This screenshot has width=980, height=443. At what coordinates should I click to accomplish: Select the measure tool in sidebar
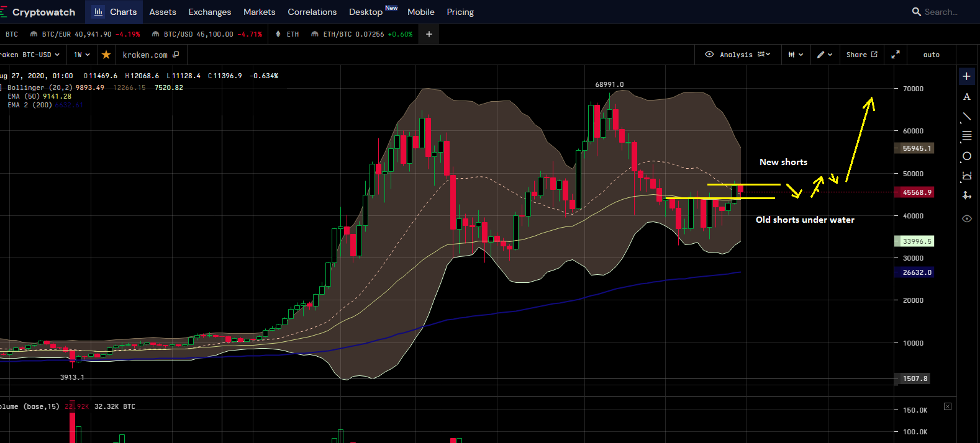pyautogui.click(x=966, y=176)
